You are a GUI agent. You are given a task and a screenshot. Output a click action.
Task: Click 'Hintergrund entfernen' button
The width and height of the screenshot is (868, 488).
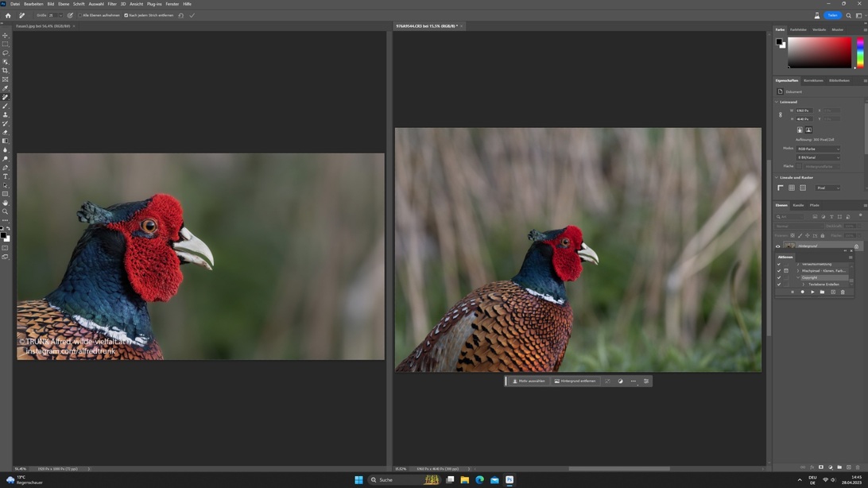(575, 381)
